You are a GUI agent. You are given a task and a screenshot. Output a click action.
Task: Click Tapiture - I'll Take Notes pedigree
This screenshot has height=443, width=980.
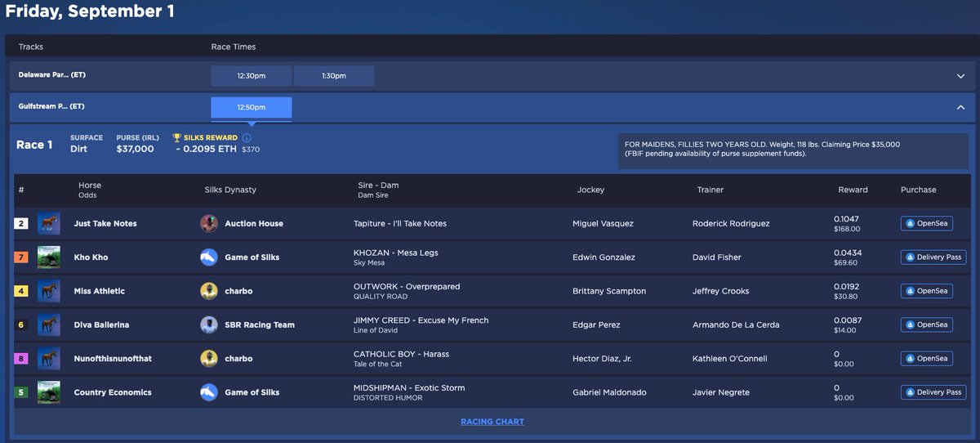(400, 223)
